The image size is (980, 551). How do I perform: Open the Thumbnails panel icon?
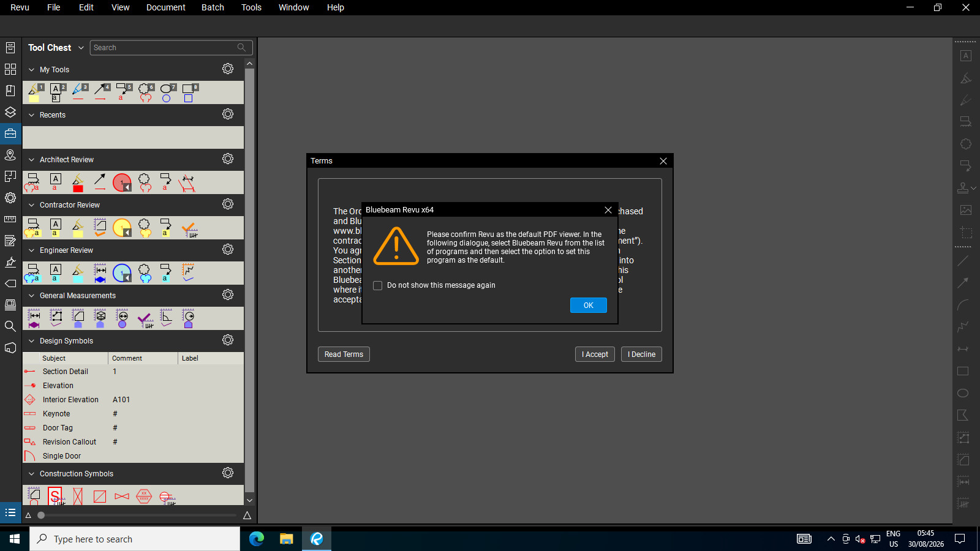coord(10,69)
